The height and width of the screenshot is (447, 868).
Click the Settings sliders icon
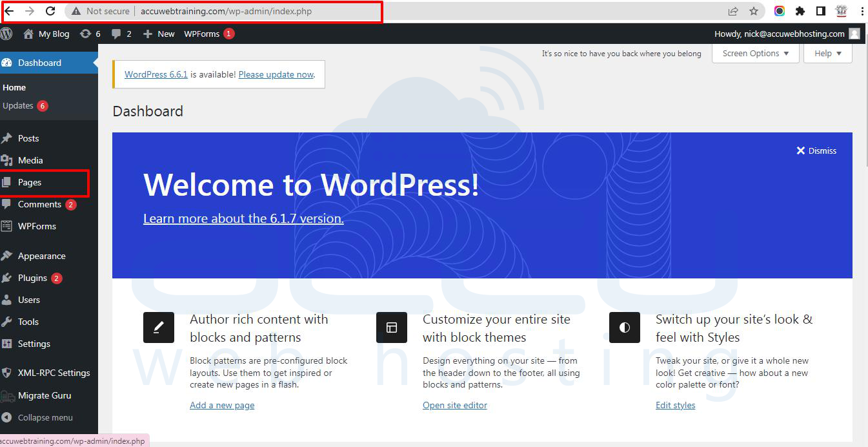tap(6, 344)
